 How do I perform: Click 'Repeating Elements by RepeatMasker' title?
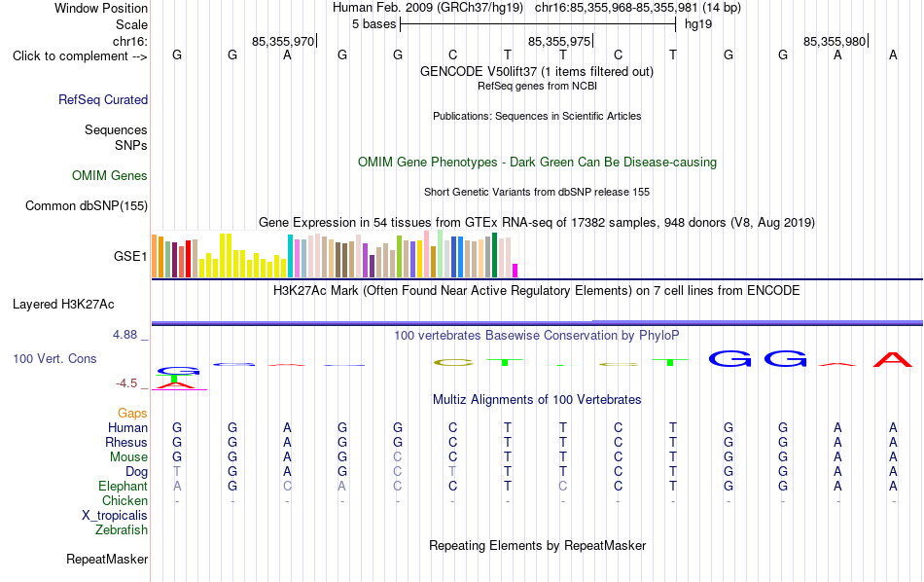538,545
